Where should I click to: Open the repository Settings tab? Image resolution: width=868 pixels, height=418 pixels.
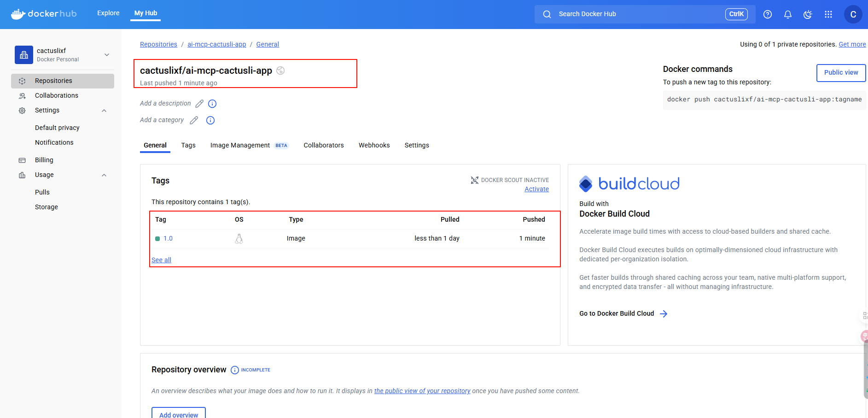coord(417,145)
